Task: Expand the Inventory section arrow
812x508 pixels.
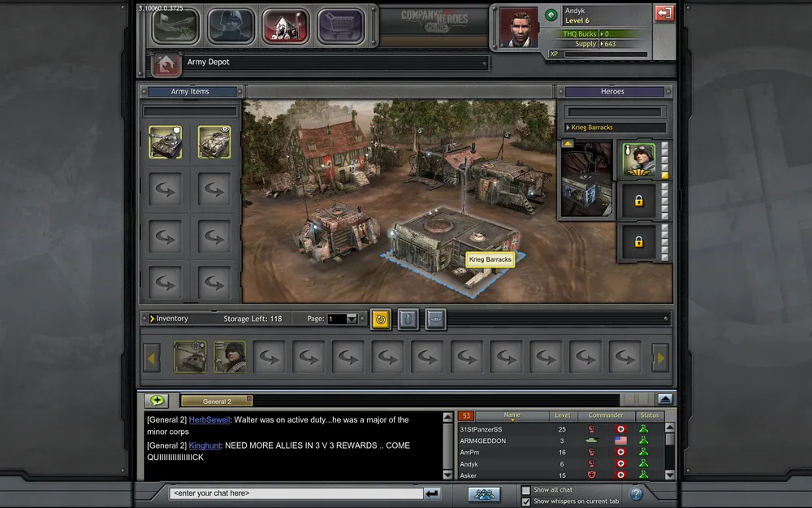Action: click(152, 319)
